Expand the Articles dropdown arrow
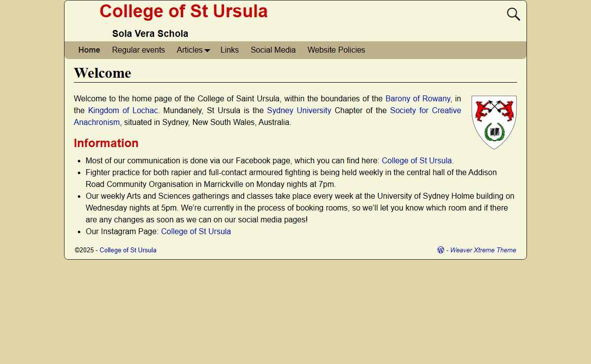The height and width of the screenshot is (364, 591). [207, 50]
